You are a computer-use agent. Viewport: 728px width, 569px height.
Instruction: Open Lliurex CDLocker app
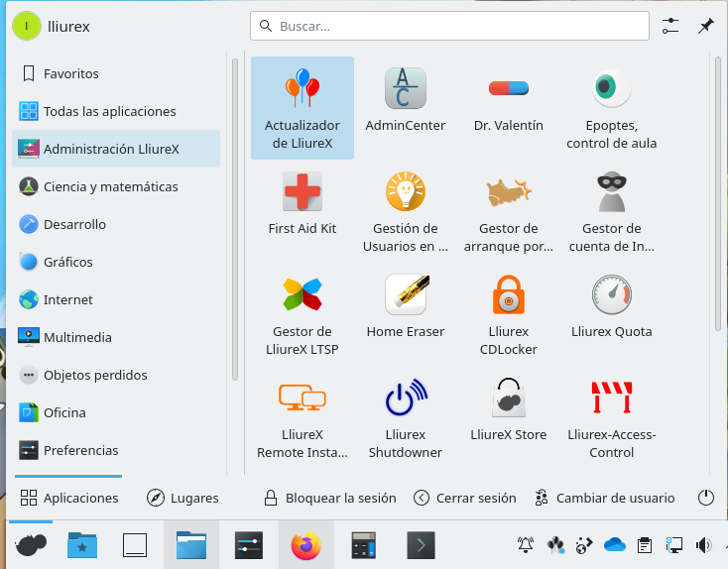[509, 312]
